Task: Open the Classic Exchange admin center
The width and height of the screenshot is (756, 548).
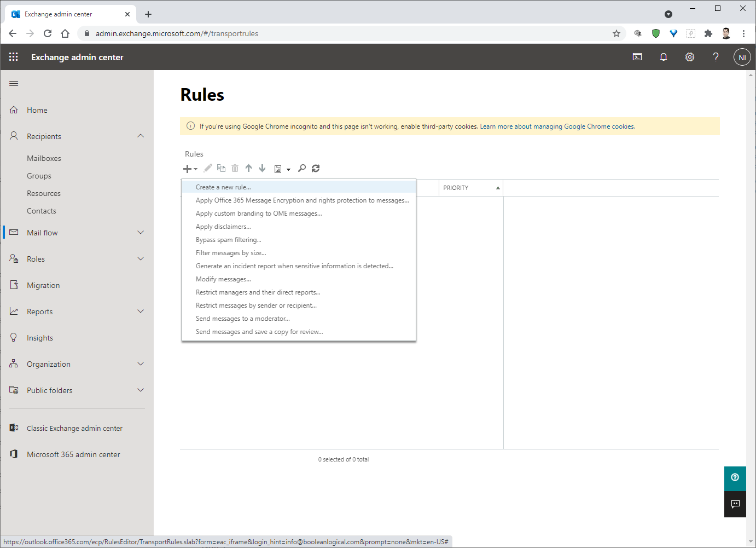Action: click(x=74, y=428)
